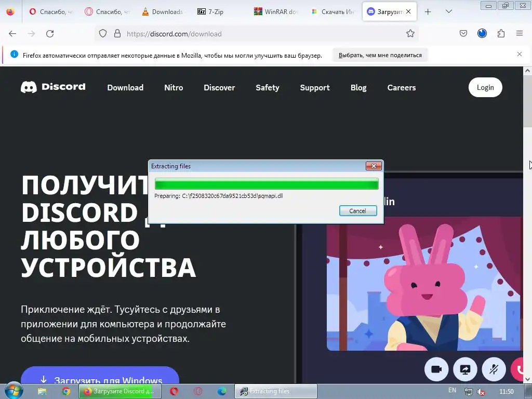This screenshot has height=399, width=532.
Task: Open the Nitro nav link
Action: [174, 87]
